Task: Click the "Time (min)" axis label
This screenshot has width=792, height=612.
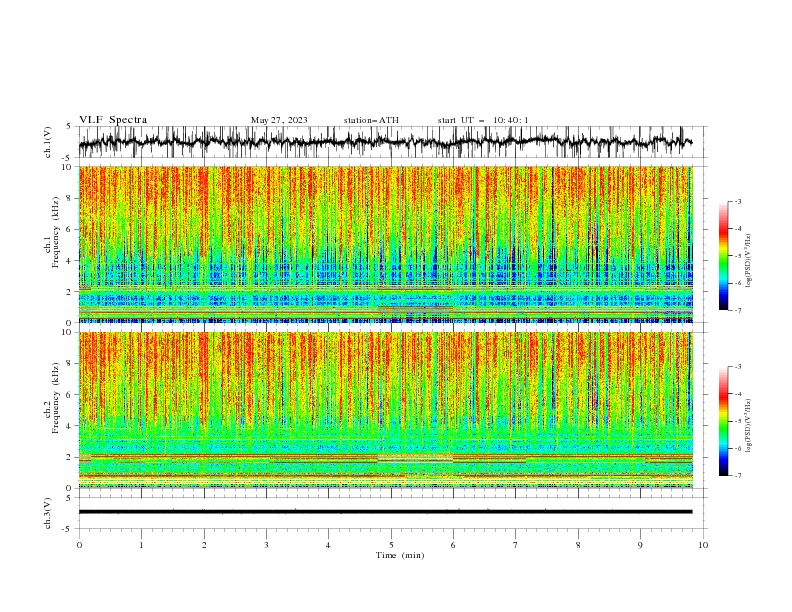Action: [x=400, y=555]
